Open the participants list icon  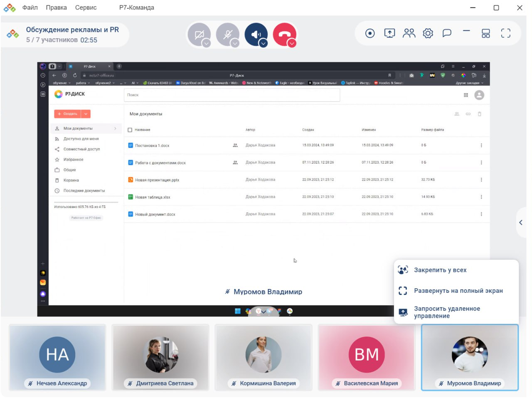point(409,33)
